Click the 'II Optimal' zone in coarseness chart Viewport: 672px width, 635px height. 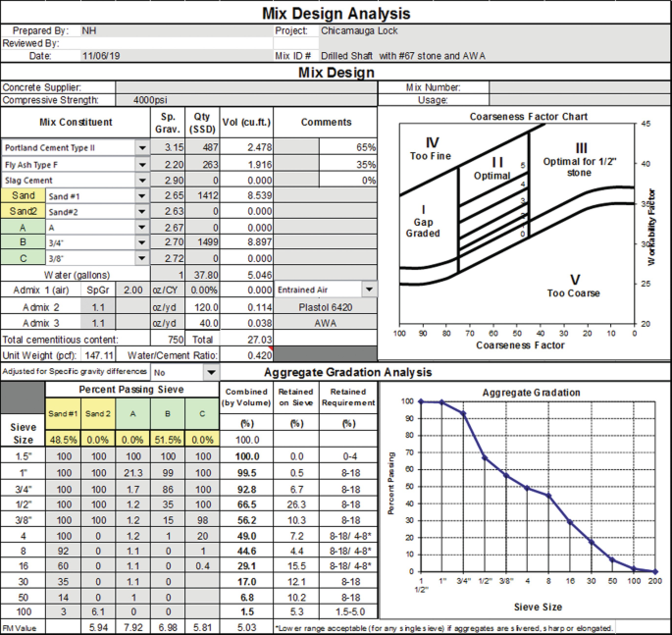pyautogui.click(x=492, y=169)
